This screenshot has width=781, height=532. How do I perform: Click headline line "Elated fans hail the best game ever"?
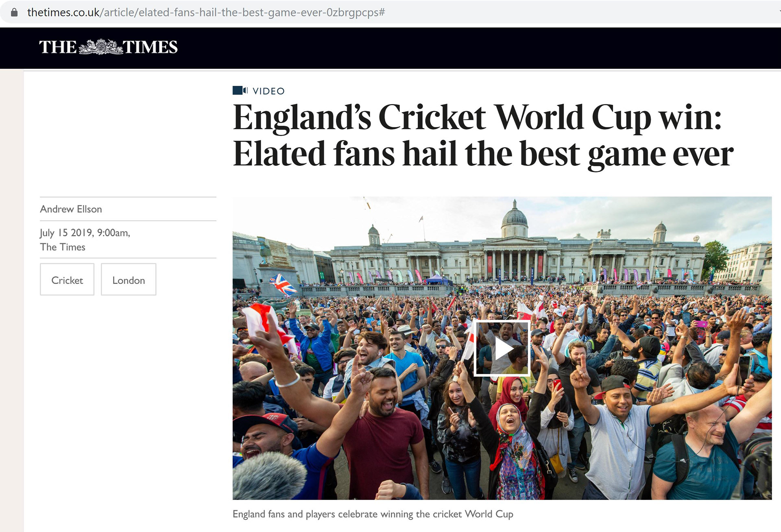[483, 154]
